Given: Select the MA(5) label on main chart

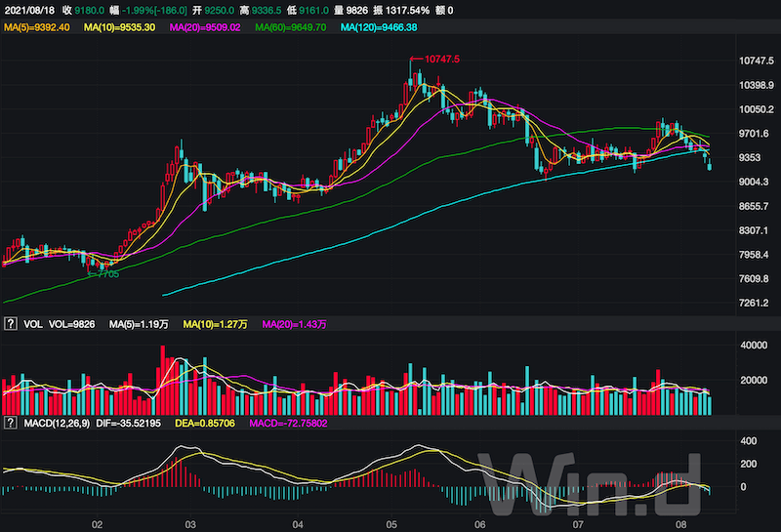Looking at the screenshot, I should tap(38, 27).
